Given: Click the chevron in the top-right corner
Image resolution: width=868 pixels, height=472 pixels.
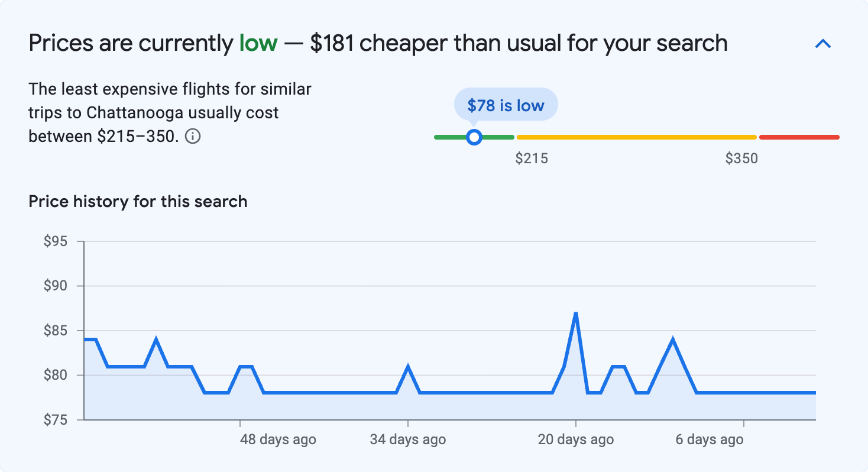Looking at the screenshot, I should 823,43.
